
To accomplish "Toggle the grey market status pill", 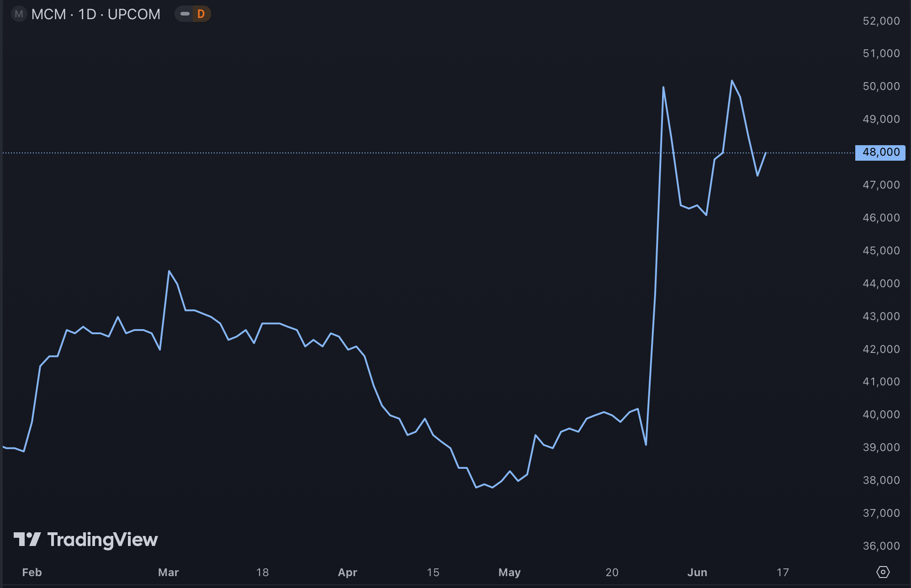I will point(185,14).
